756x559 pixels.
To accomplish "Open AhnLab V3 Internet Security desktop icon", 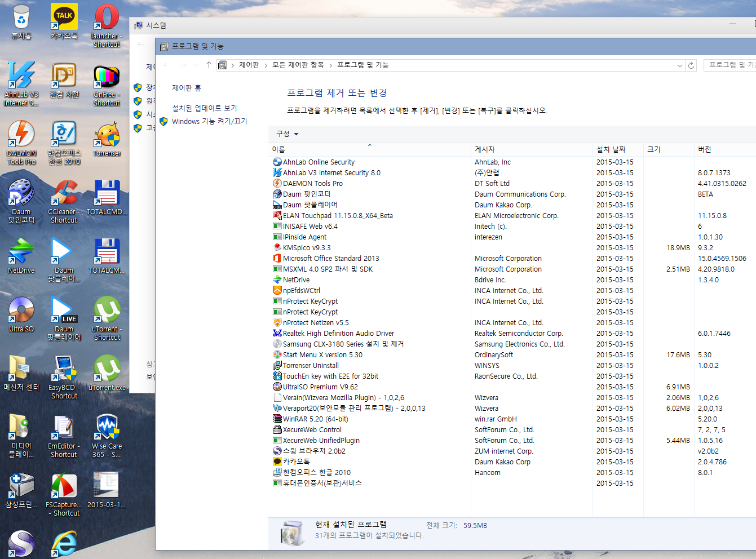I will (21, 83).
